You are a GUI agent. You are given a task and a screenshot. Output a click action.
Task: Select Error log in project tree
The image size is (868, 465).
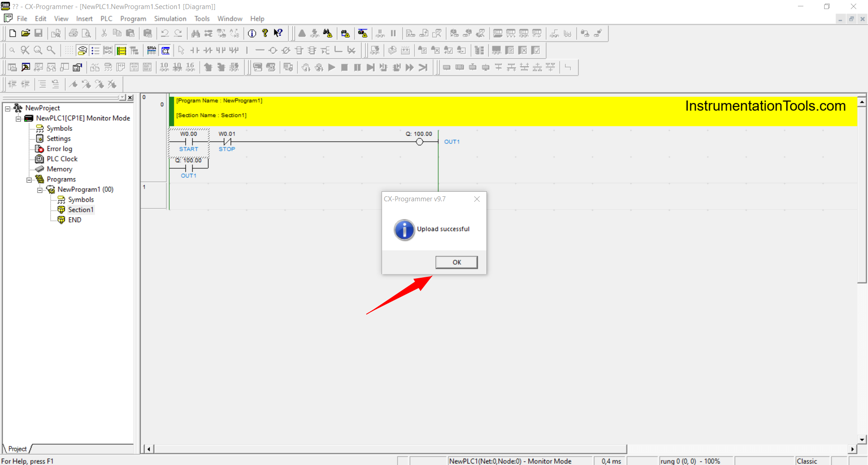(59, 149)
